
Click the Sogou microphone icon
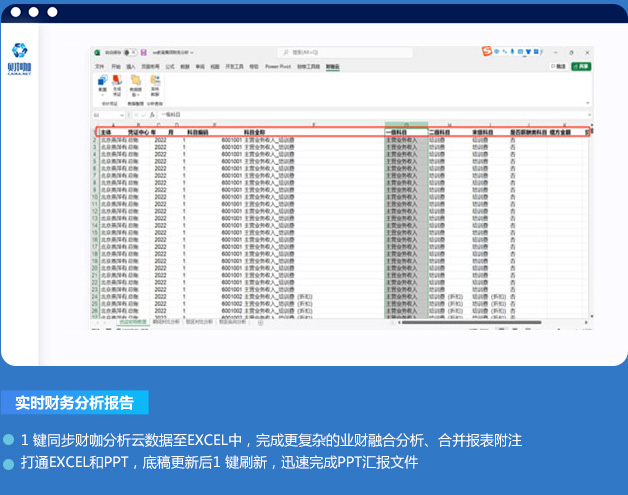point(512,52)
